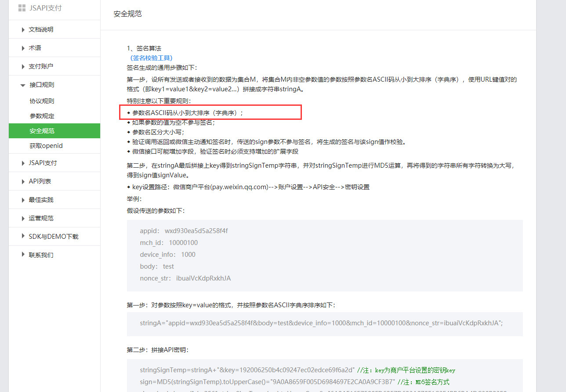The image size is (566, 392).
Task: Expand the 术语 section arrow
Action: pyautogui.click(x=23, y=48)
